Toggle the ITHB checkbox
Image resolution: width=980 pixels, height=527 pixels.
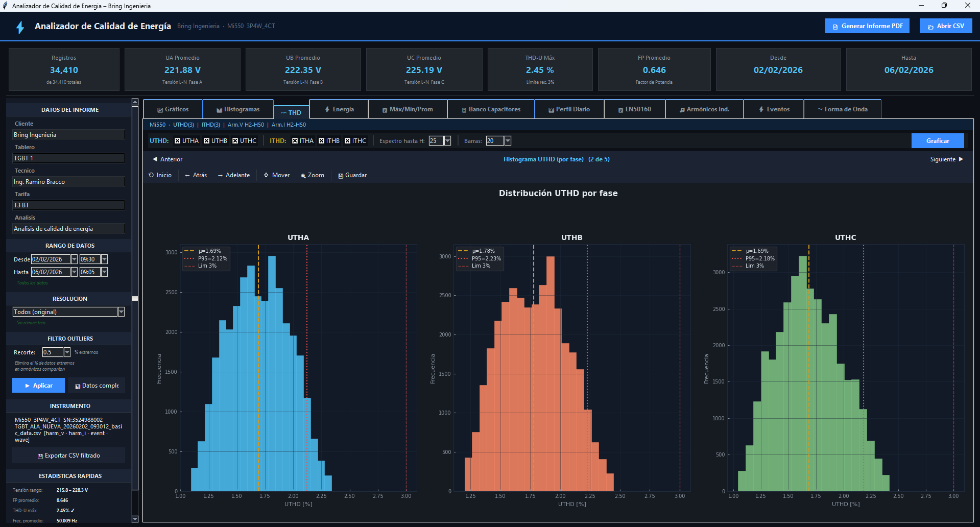coord(322,141)
